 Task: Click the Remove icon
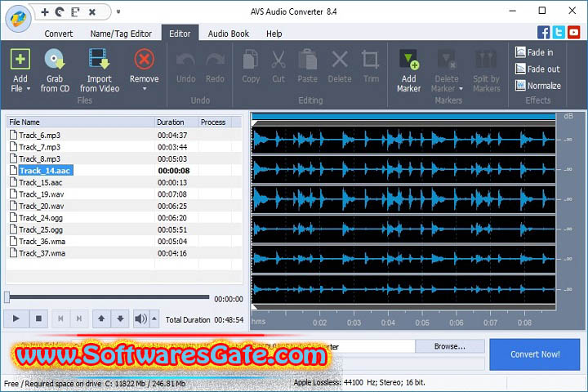point(144,59)
